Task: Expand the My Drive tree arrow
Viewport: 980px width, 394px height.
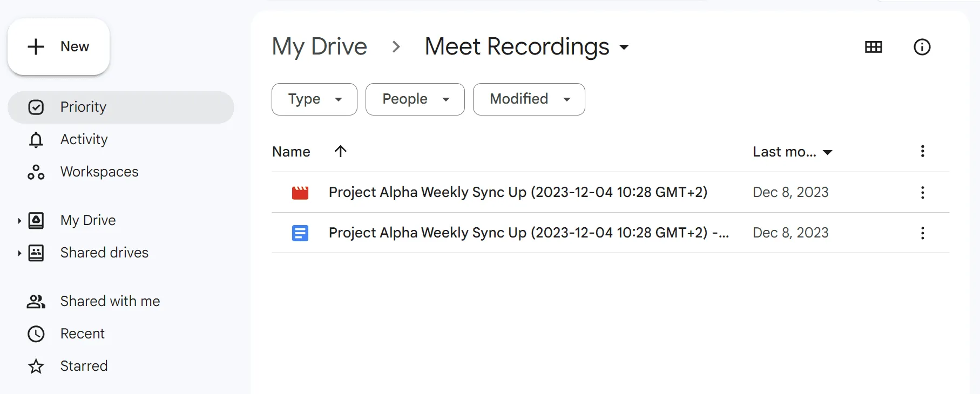Action: tap(19, 221)
